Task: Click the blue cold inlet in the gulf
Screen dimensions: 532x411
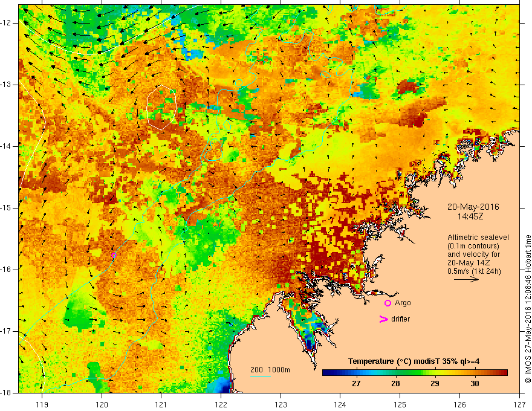Action: click(x=310, y=343)
